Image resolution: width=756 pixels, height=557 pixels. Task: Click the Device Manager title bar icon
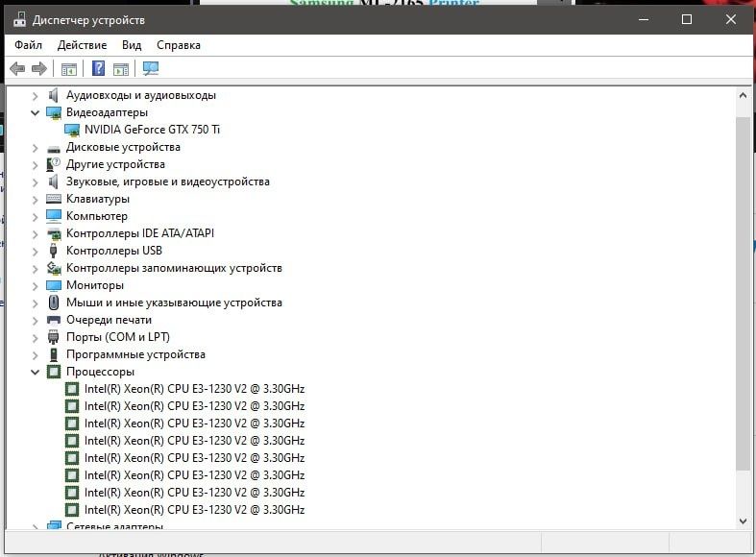tap(20, 20)
